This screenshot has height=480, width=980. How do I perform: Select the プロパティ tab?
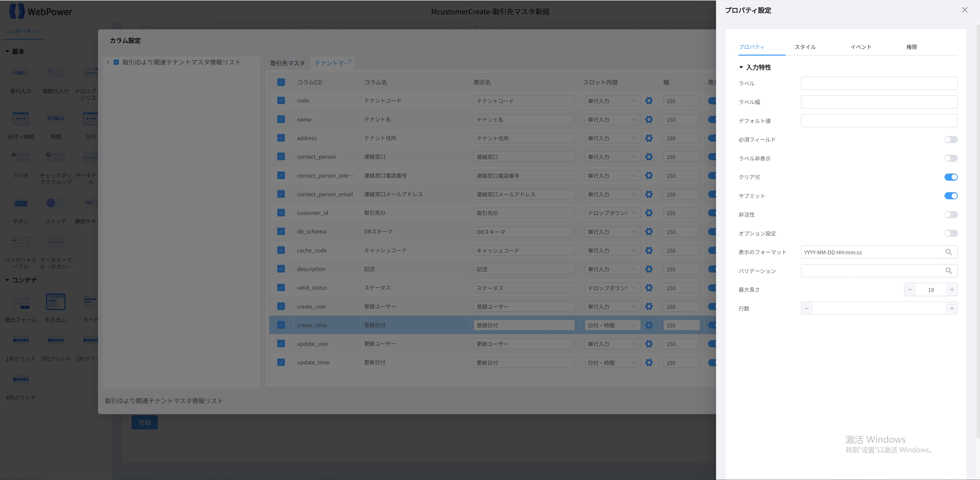tap(751, 47)
